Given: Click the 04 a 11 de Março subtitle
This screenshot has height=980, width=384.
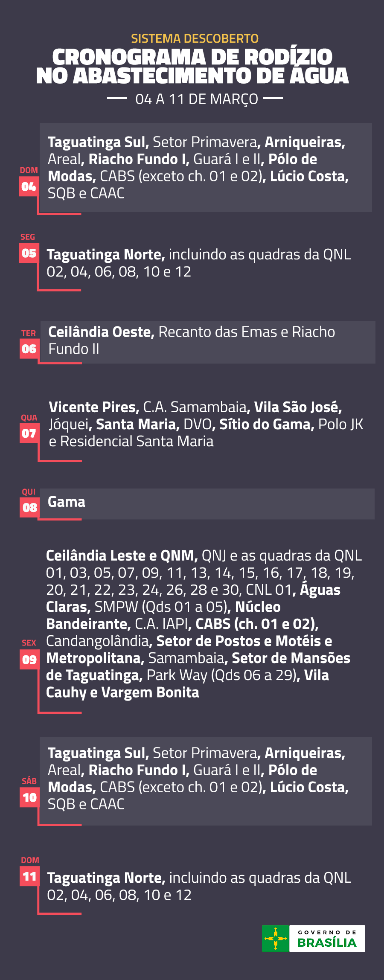Looking at the screenshot, I should 196,99.
